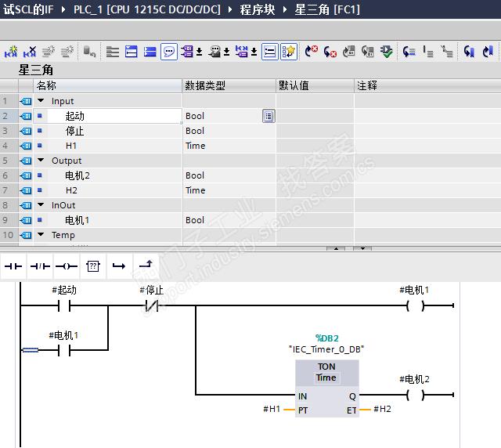Click the greyed Insert row icon

49,51
